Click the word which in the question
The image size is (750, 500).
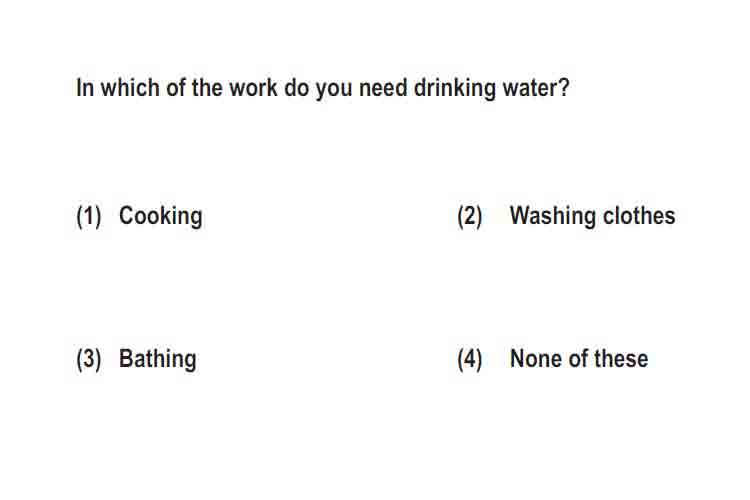click(x=130, y=88)
